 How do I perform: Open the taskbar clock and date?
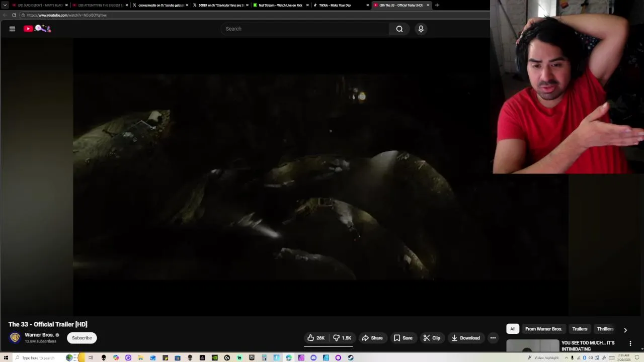tap(624, 357)
